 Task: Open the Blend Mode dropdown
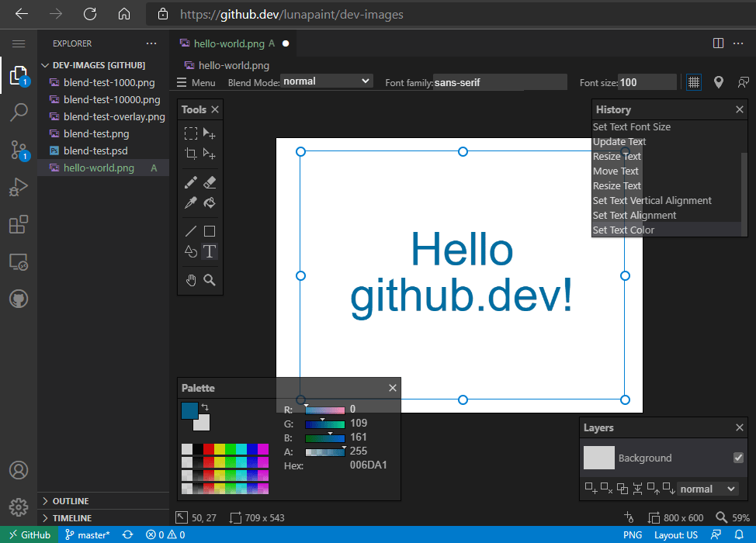pos(326,80)
